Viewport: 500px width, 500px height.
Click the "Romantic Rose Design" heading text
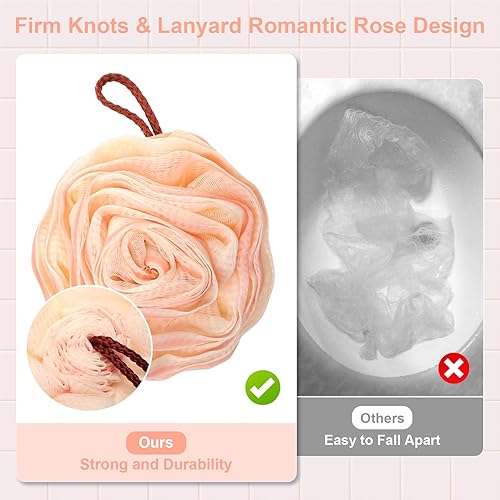[366, 26]
